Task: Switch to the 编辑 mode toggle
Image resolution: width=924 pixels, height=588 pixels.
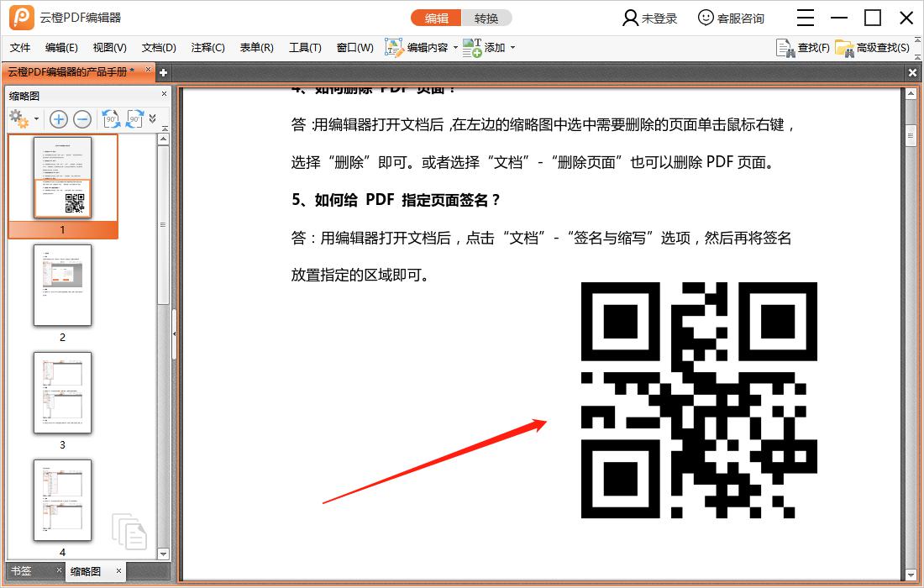Action: pyautogui.click(x=436, y=18)
